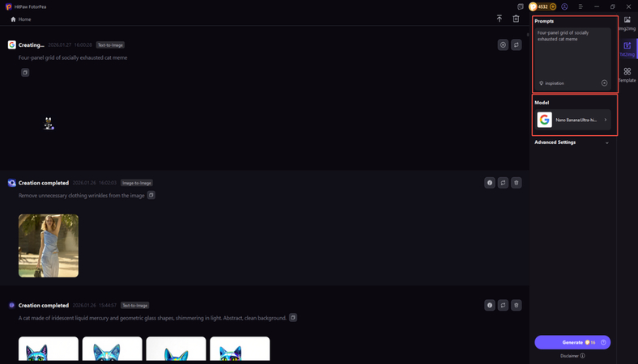
Task: Expand the Advanced Settings section
Action: coord(572,142)
